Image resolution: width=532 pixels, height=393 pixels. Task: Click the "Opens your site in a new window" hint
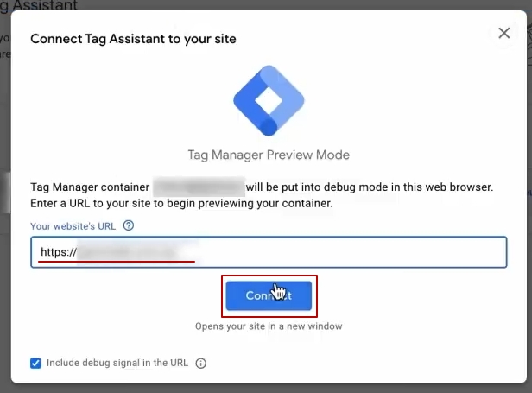pyautogui.click(x=269, y=326)
